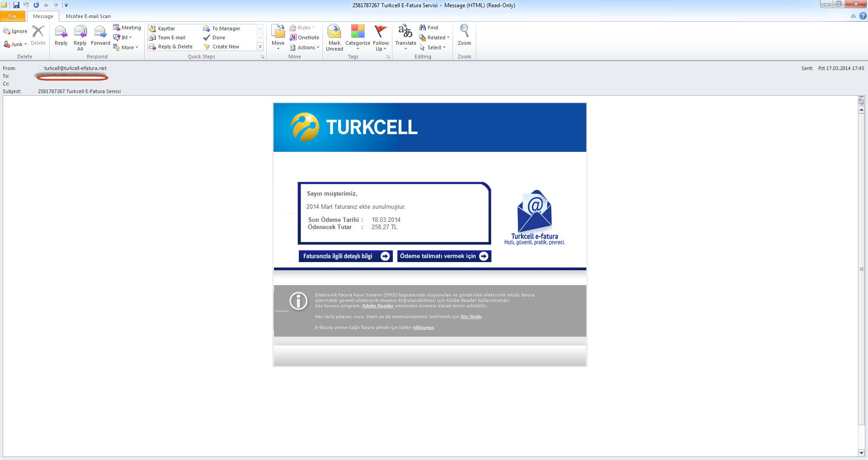Image resolution: width=868 pixels, height=460 pixels.
Task: Open the Junk dropdown
Action: tap(15, 44)
